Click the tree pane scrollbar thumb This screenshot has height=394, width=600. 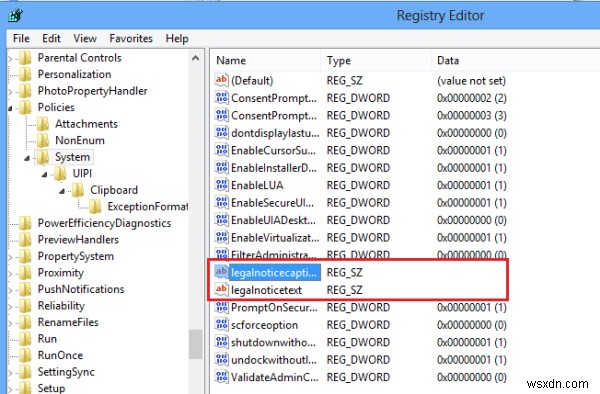click(x=196, y=344)
